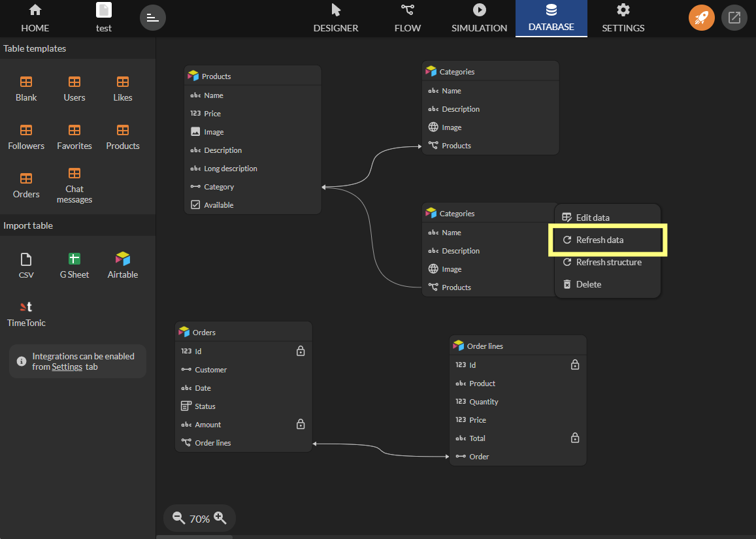Select the Blank table template
Viewport: 756px width, 539px height.
(26, 88)
